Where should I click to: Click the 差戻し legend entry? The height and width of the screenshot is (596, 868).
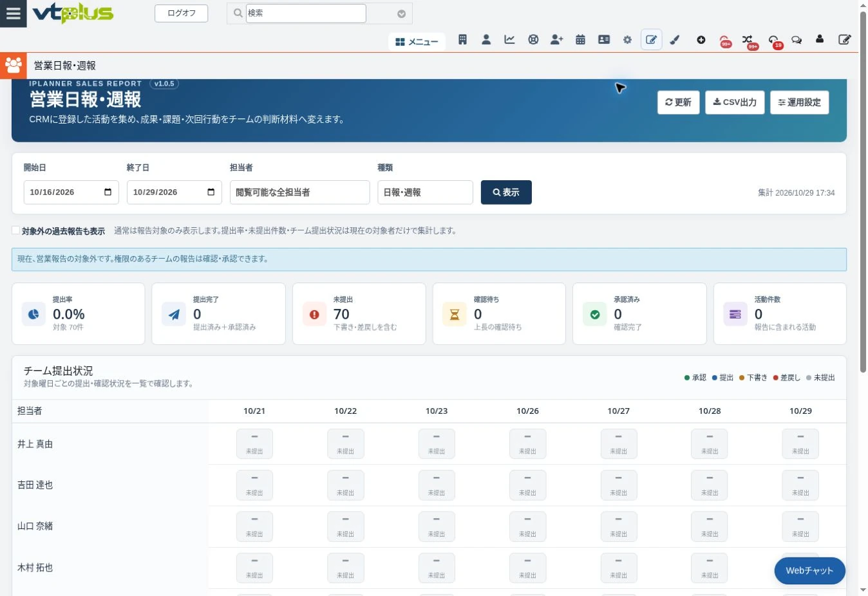pos(787,378)
